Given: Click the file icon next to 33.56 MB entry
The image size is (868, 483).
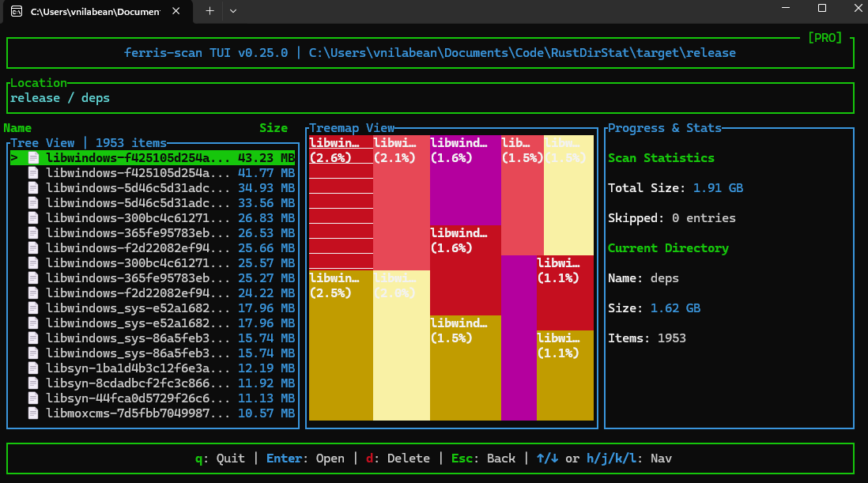Looking at the screenshot, I should coord(33,203).
